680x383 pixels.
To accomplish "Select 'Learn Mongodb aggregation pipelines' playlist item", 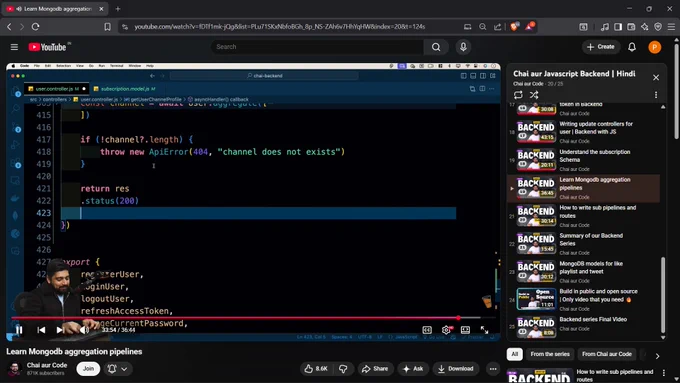I will (583, 188).
